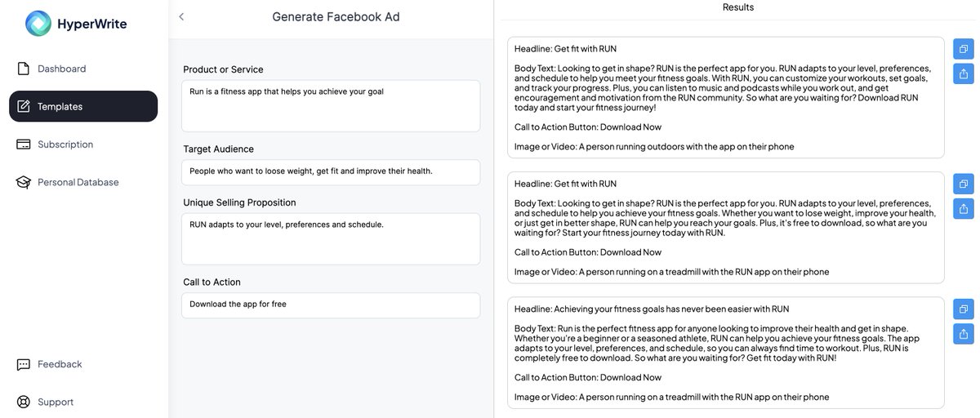980x418 pixels.
Task: Click the 'Product or Service' label
Action: [x=223, y=69]
